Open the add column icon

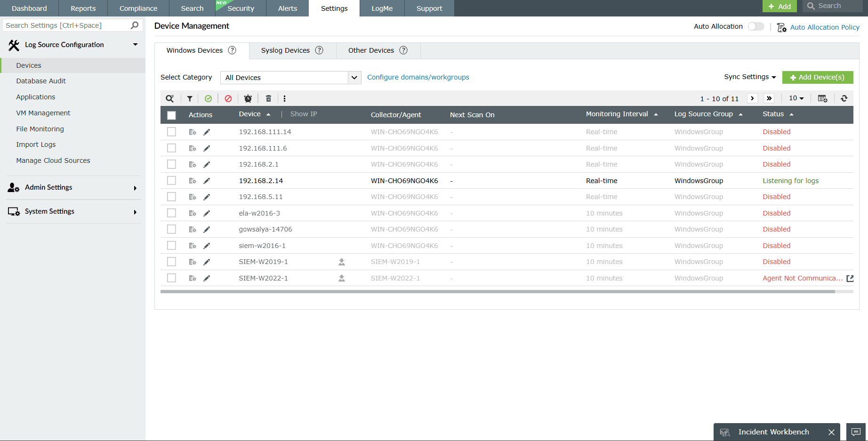click(x=822, y=98)
